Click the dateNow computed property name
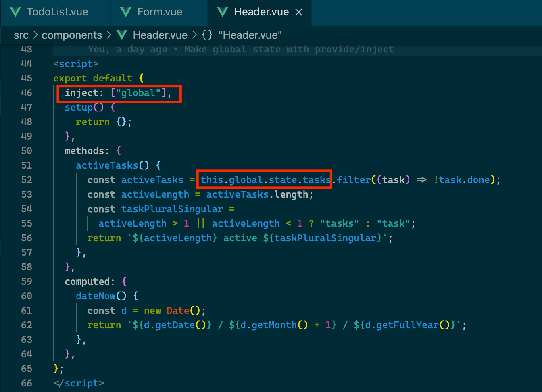 click(x=96, y=296)
